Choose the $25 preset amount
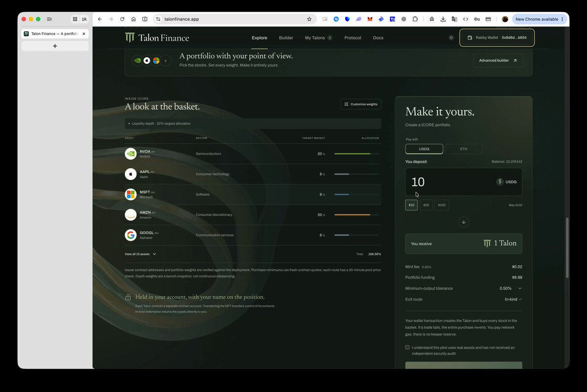This screenshot has height=392, width=587. 426,205
